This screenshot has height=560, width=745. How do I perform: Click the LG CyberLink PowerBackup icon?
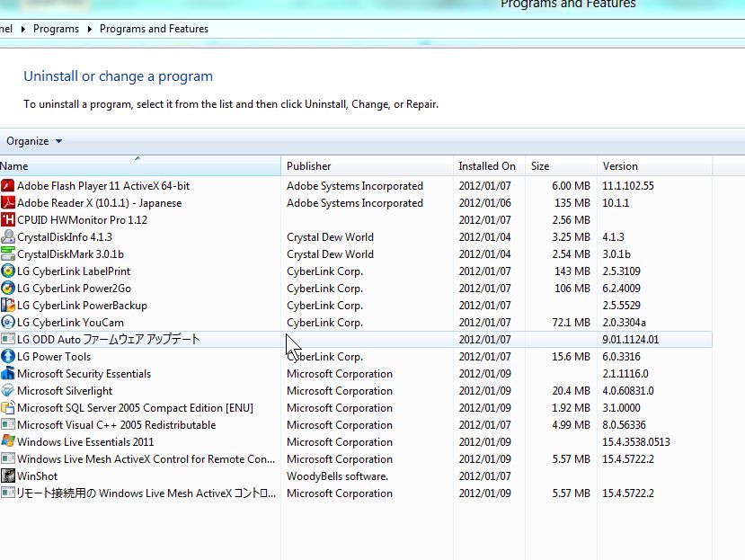(x=7, y=306)
